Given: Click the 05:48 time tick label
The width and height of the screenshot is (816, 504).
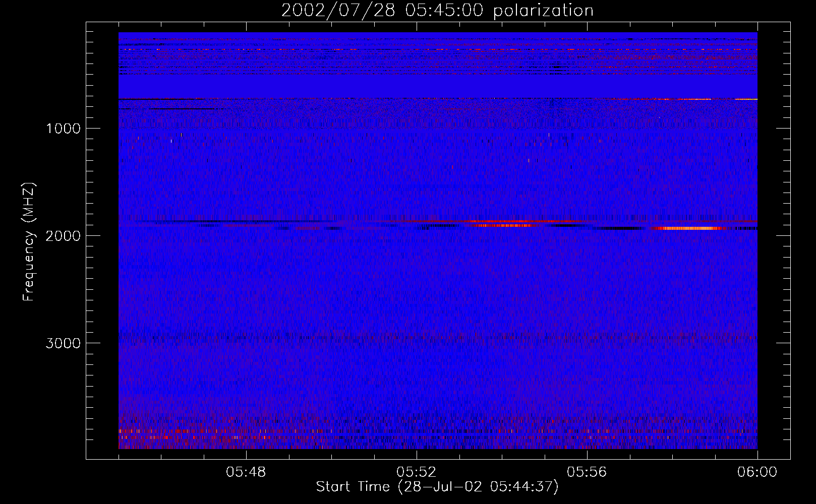Looking at the screenshot, I should [x=246, y=472].
